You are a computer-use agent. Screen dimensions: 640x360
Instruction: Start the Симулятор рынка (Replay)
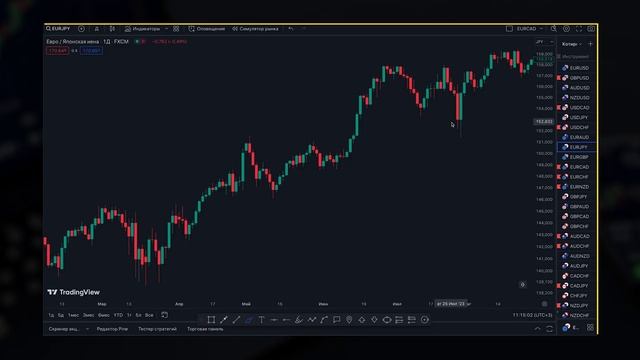255,29
